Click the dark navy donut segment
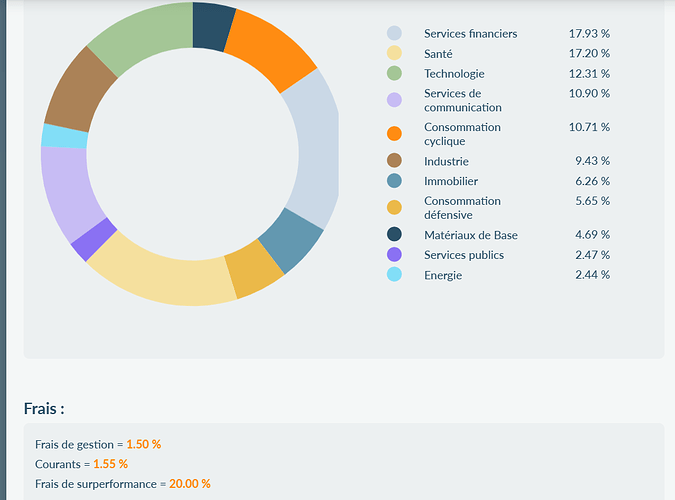The width and height of the screenshot is (675, 500). 212,25
